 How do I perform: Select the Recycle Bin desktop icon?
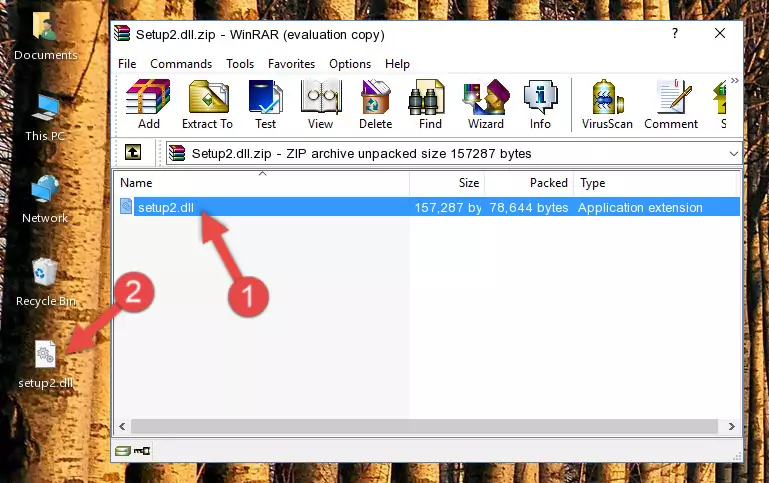click(46, 282)
